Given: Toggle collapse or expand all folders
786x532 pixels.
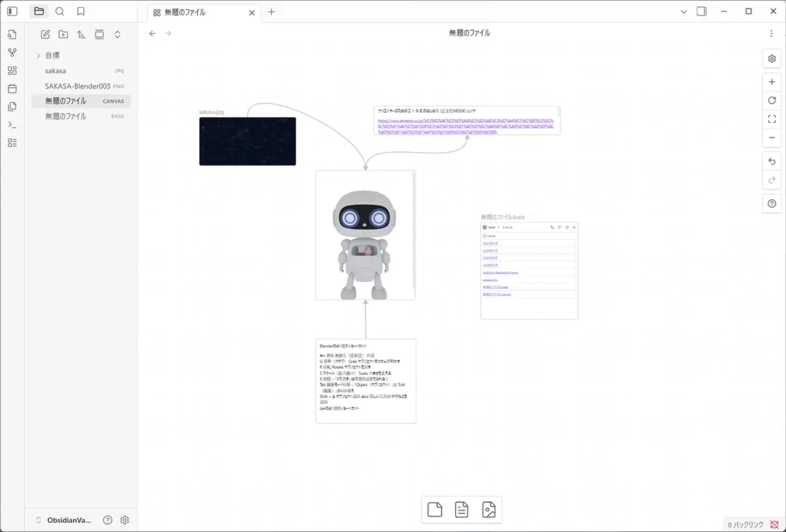Looking at the screenshot, I should tap(117, 35).
